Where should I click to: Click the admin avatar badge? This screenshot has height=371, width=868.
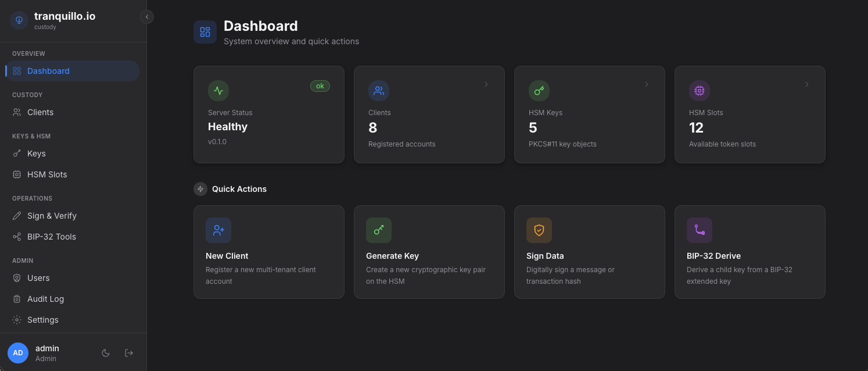click(17, 352)
